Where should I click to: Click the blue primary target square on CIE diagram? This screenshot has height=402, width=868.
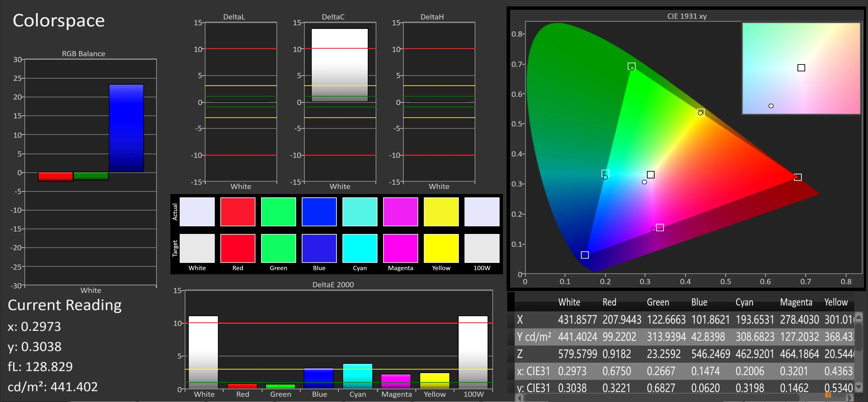point(585,255)
